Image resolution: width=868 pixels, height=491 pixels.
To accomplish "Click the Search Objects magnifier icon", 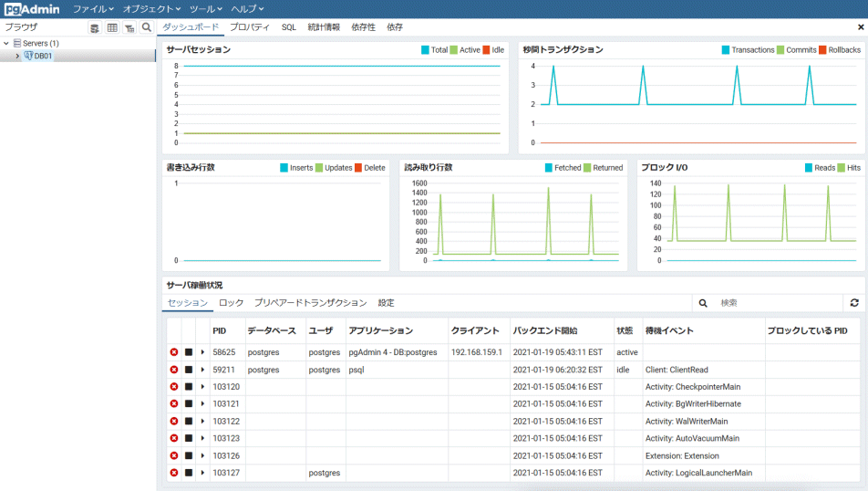I will 146,27.
